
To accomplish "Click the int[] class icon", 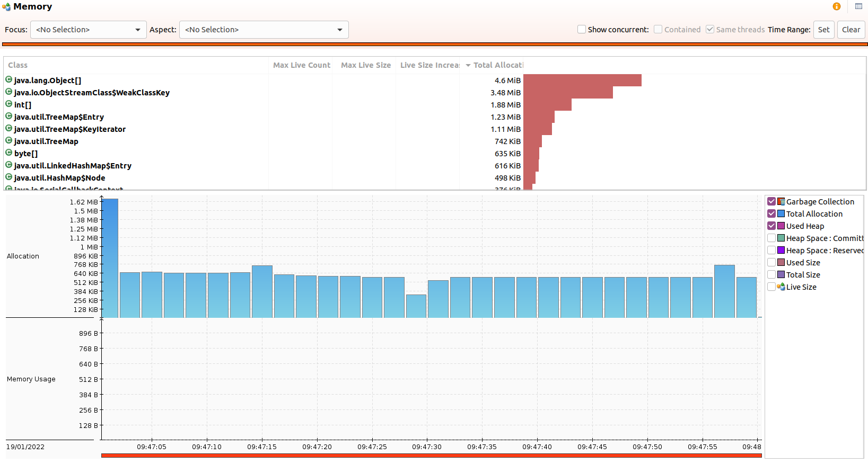I will click(9, 104).
